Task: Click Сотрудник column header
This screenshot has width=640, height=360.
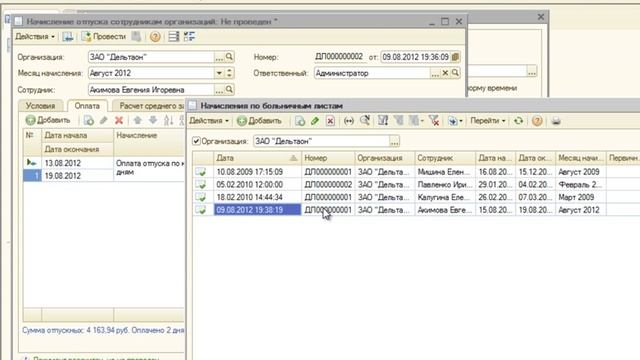Action: (445, 158)
